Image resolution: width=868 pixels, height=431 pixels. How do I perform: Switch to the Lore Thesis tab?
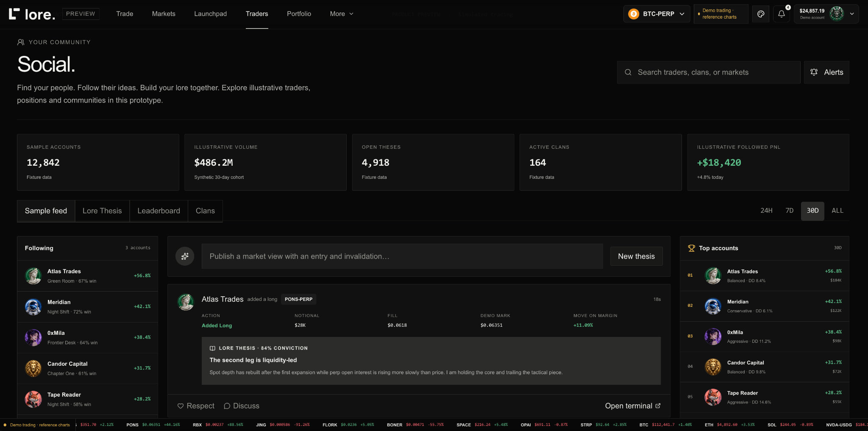[x=102, y=211]
